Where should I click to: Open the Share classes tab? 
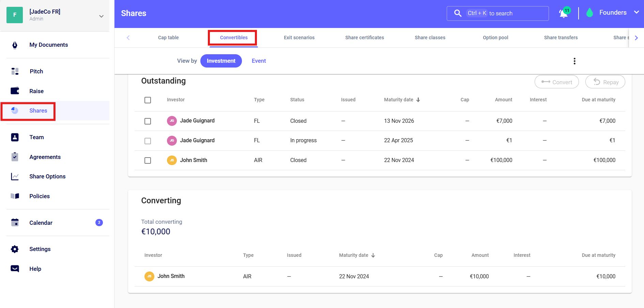(430, 38)
